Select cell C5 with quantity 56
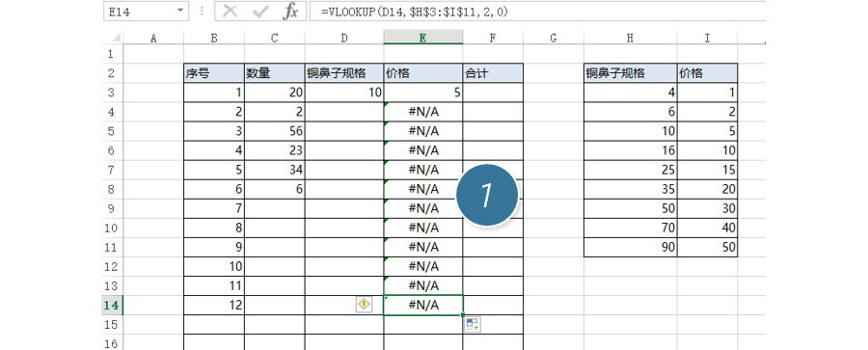This screenshot has height=350, width=868. [275, 131]
